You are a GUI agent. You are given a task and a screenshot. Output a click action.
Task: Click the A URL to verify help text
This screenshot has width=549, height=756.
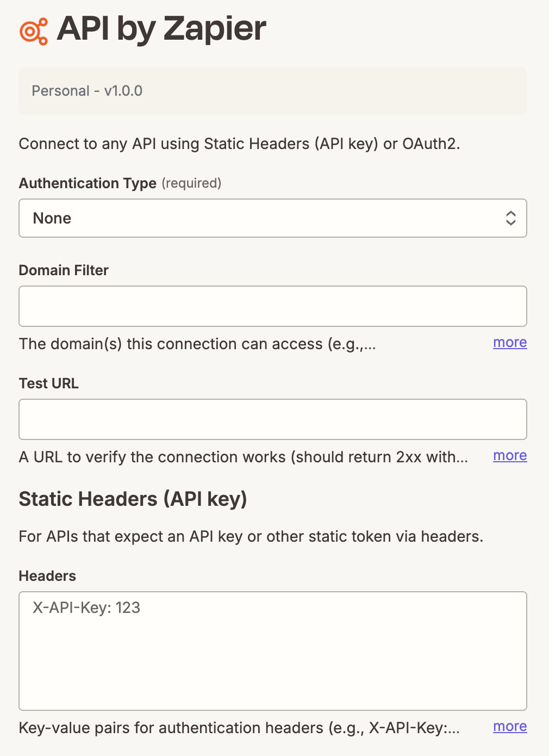(244, 457)
